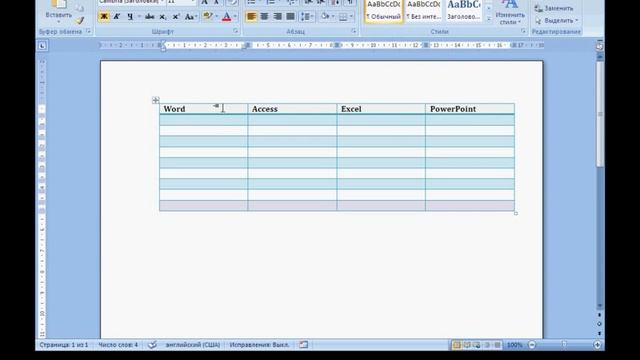
Task: Open shading color dropdown arrow
Action: pyautogui.click(x=333, y=17)
